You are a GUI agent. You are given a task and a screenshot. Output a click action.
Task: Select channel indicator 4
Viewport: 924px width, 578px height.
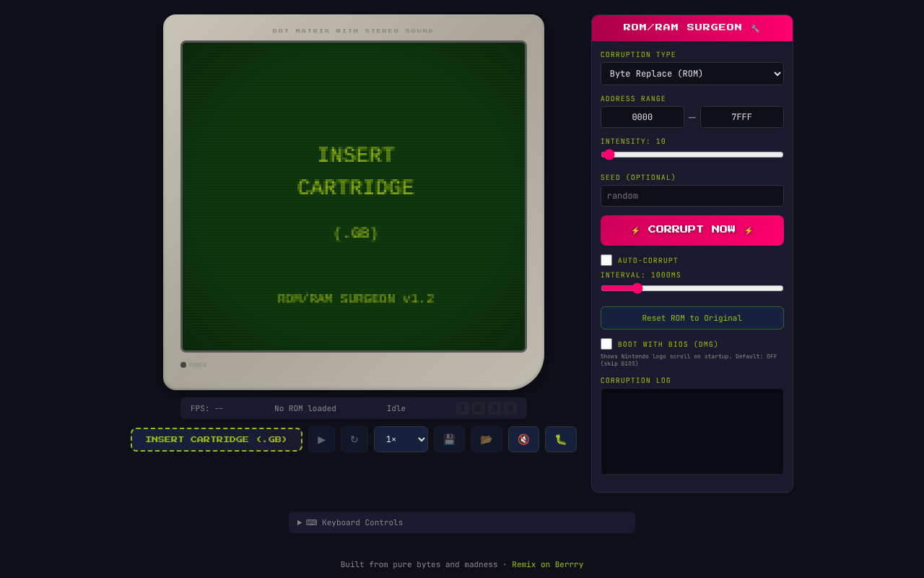(x=510, y=408)
